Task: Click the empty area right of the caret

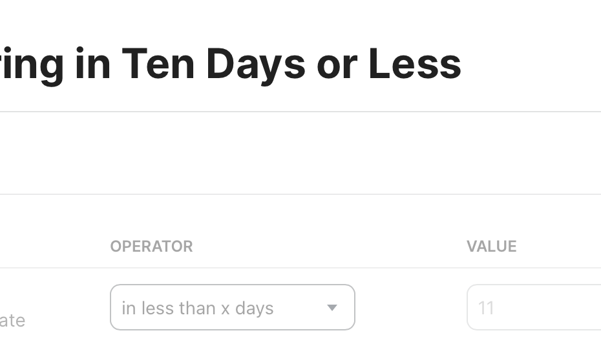Action: tap(346, 307)
